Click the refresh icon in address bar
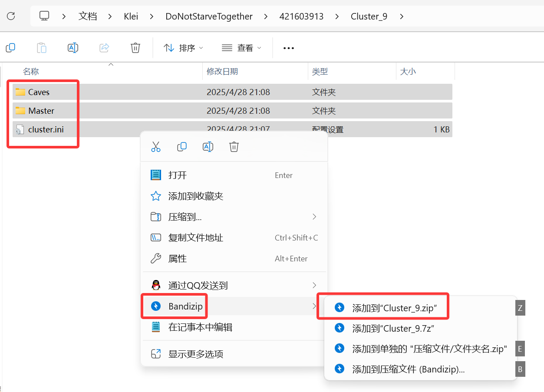 (x=11, y=16)
